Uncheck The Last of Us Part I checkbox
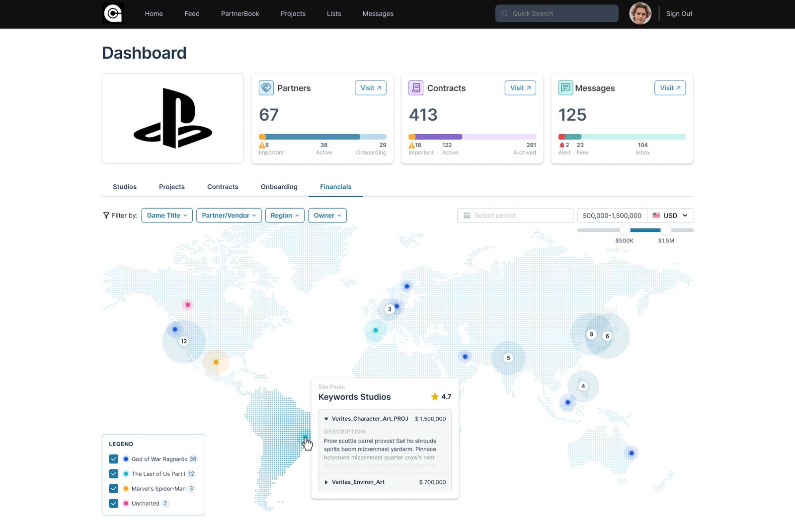 click(114, 474)
